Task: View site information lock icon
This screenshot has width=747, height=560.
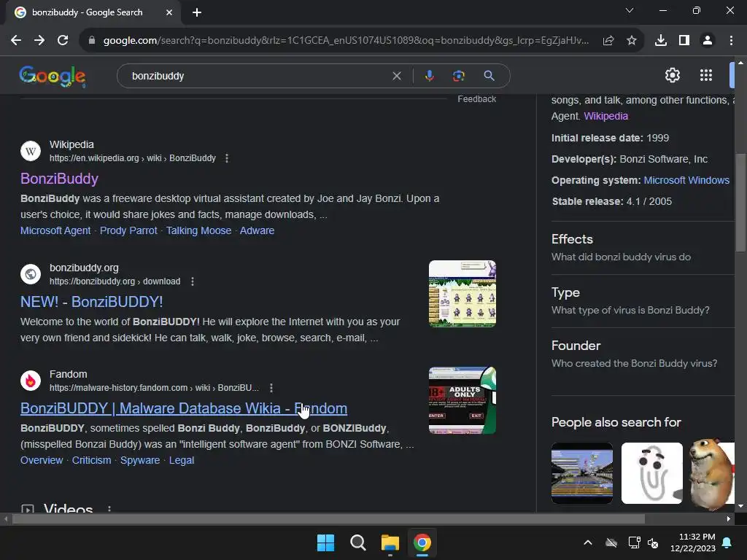Action: tap(92, 41)
